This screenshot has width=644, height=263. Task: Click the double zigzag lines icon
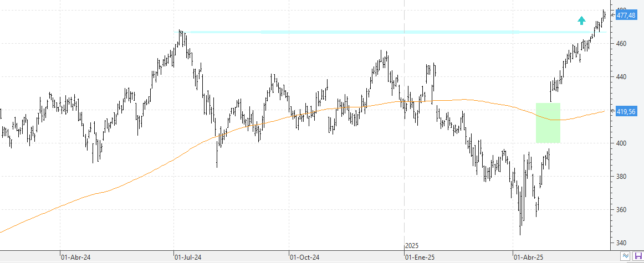click(626, 256)
